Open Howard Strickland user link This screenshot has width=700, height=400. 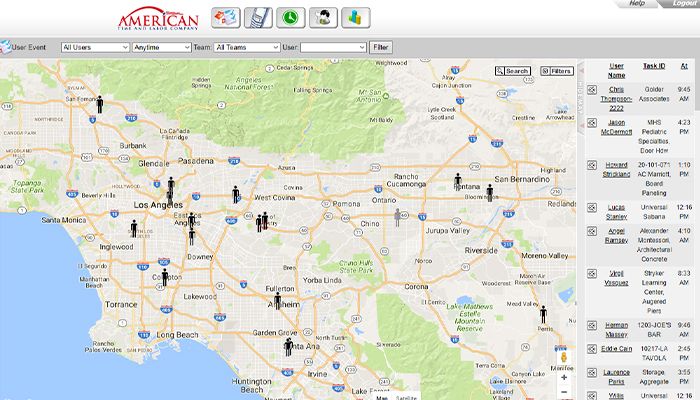coord(616,170)
